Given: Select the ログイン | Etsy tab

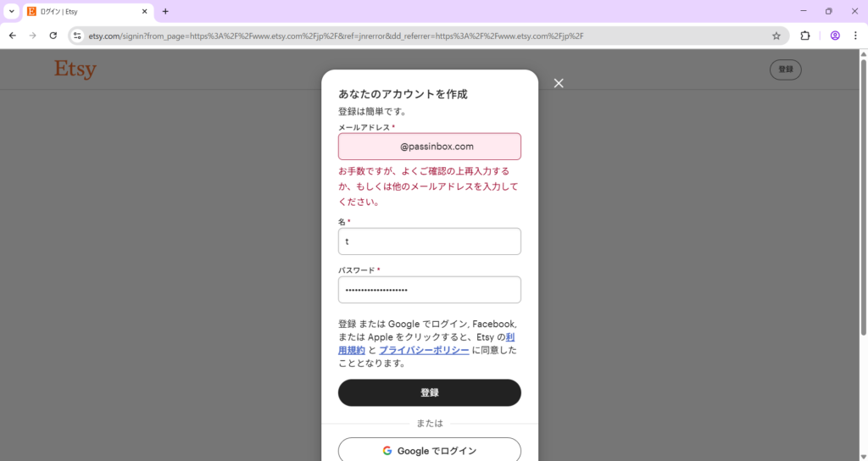Looking at the screenshot, I should (x=88, y=12).
